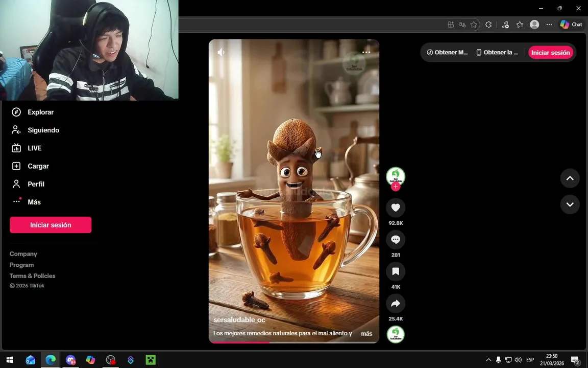Open the Explorar compass icon
Viewport: 588px width, 368px height.
click(x=16, y=112)
